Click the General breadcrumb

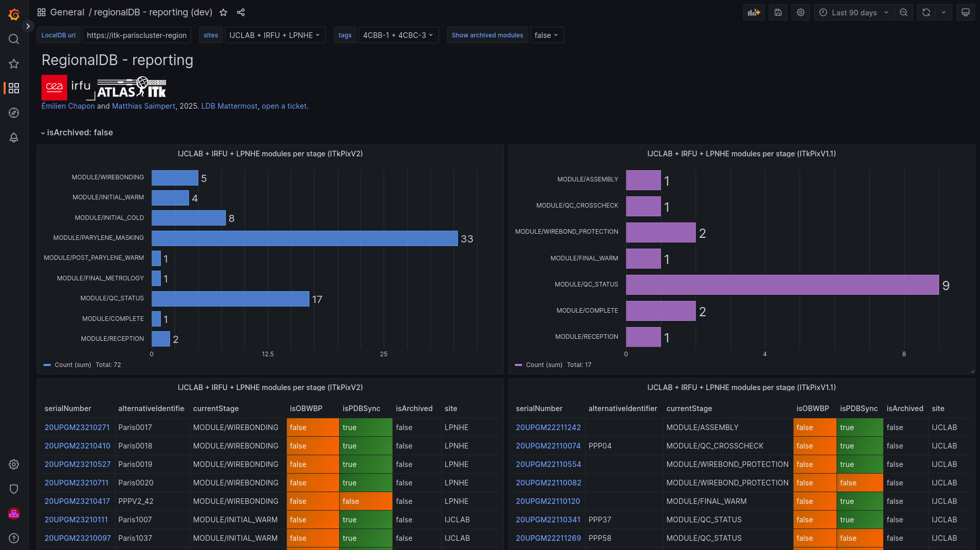[67, 12]
